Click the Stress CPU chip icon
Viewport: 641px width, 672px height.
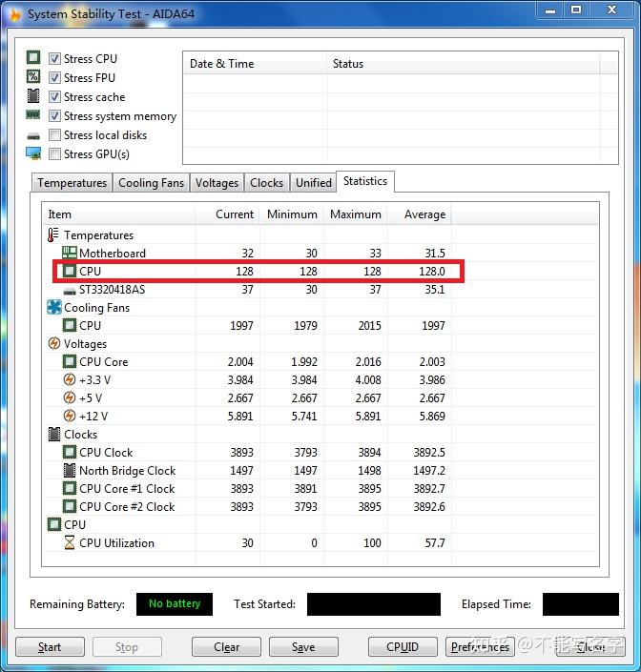[x=33, y=57]
